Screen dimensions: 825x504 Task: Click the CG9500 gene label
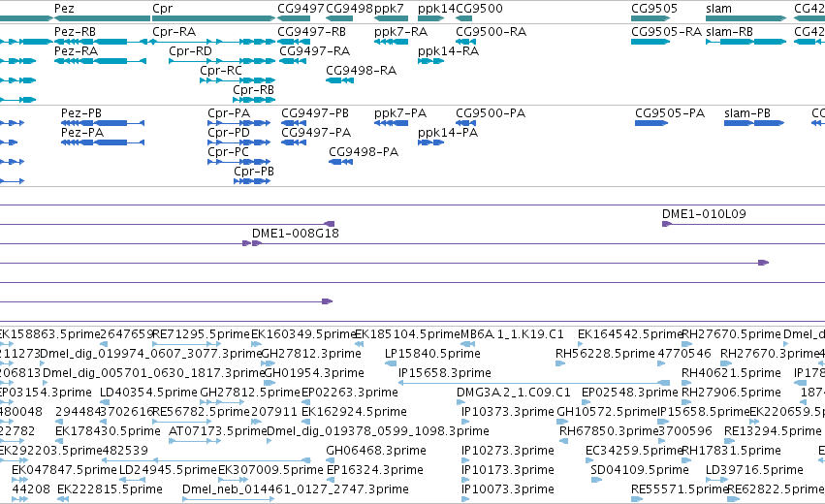(479, 9)
